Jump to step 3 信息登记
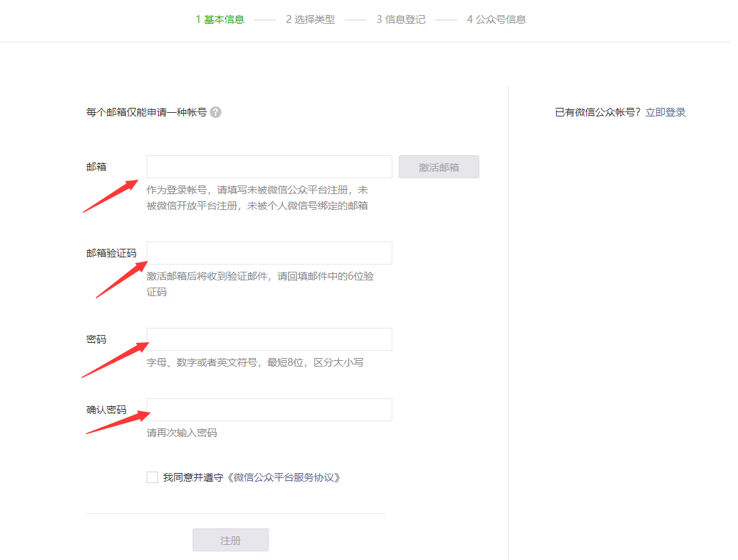 [401, 19]
